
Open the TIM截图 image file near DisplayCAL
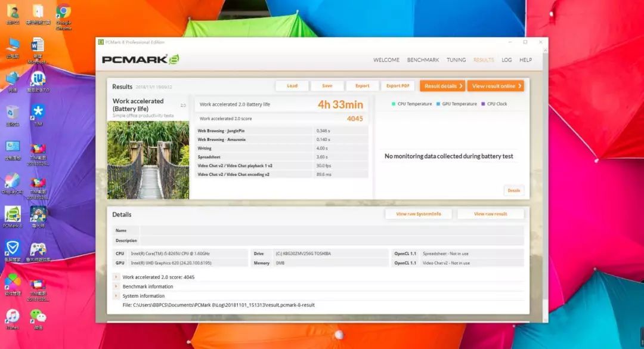click(38, 189)
